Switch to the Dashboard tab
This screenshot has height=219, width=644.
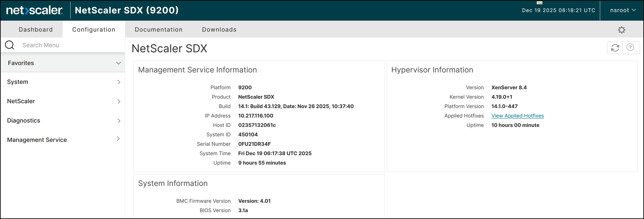click(36, 29)
